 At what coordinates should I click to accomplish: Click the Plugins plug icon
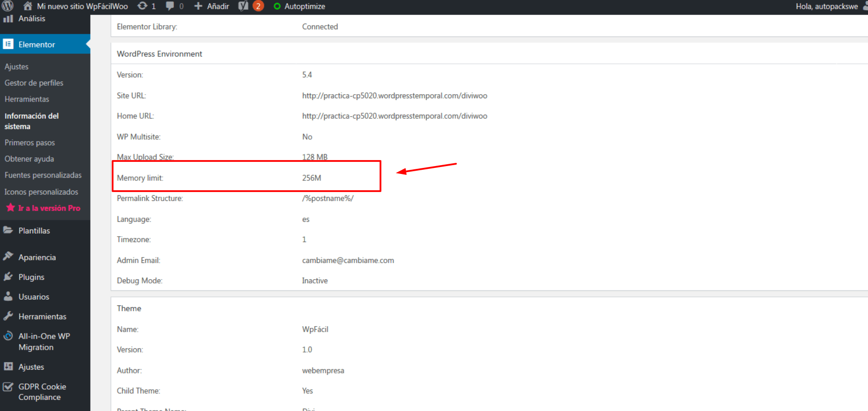click(8, 276)
